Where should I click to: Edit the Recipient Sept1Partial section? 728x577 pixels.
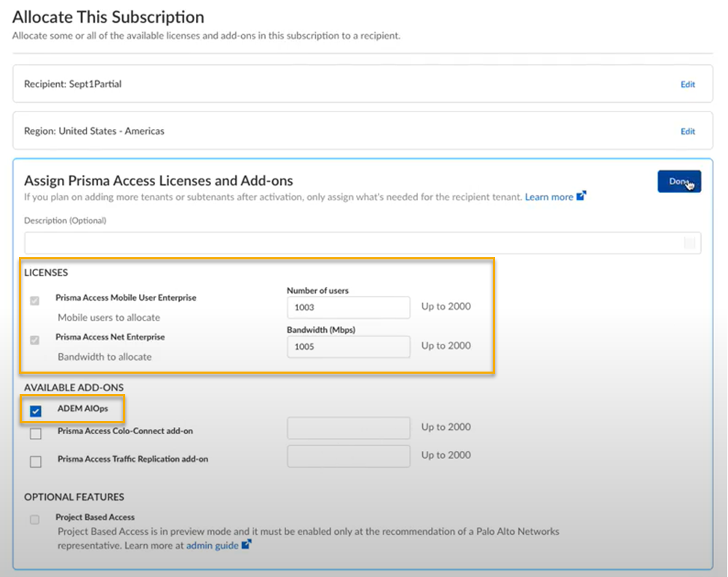tap(687, 85)
